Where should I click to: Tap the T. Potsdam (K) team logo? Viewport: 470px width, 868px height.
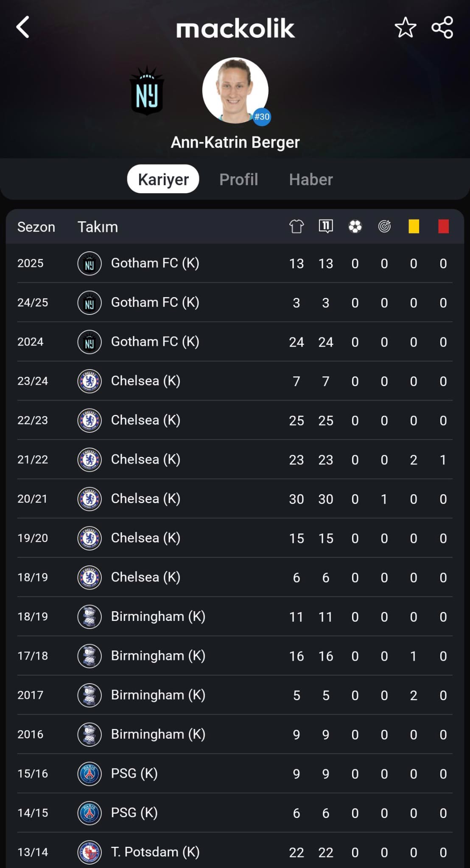(90, 852)
